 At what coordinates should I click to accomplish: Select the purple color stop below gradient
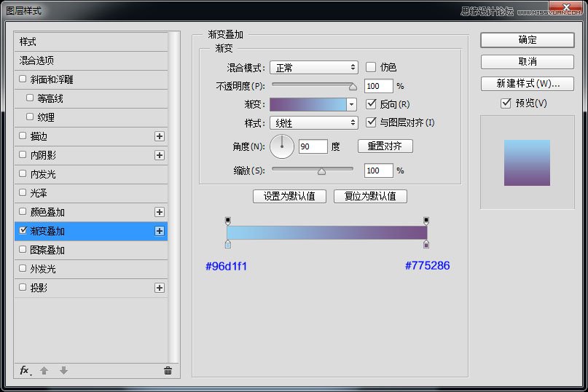(426, 245)
